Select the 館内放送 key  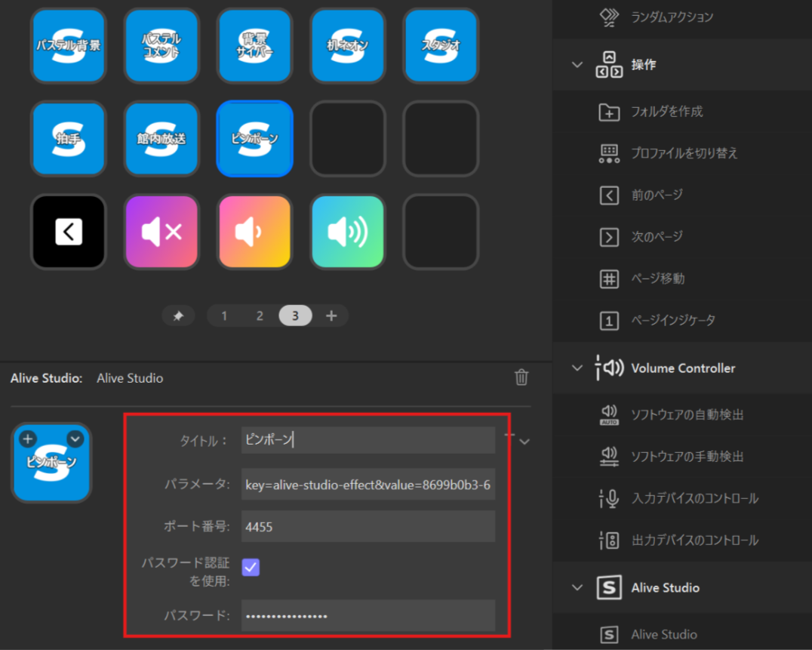click(x=161, y=139)
